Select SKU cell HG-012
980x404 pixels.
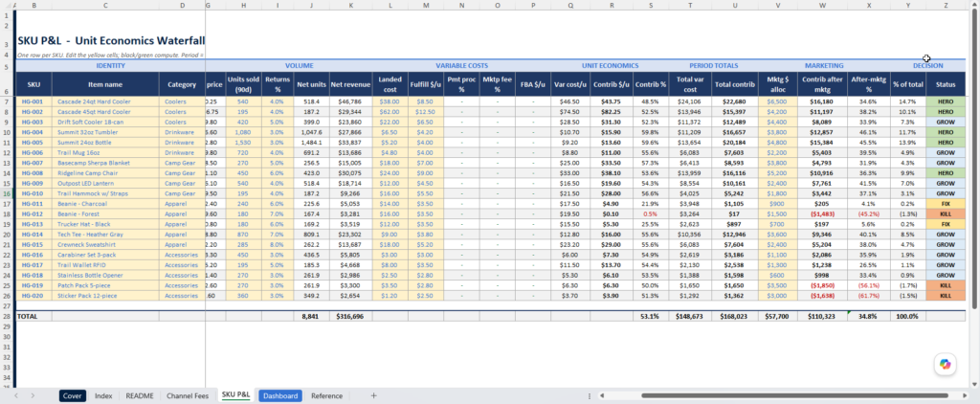pyautogui.click(x=33, y=213)
